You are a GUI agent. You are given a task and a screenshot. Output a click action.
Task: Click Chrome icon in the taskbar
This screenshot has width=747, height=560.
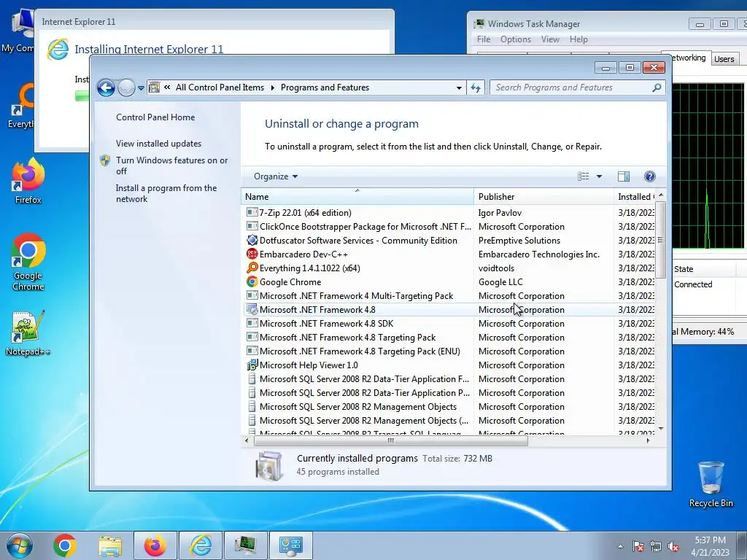[64, 545]
